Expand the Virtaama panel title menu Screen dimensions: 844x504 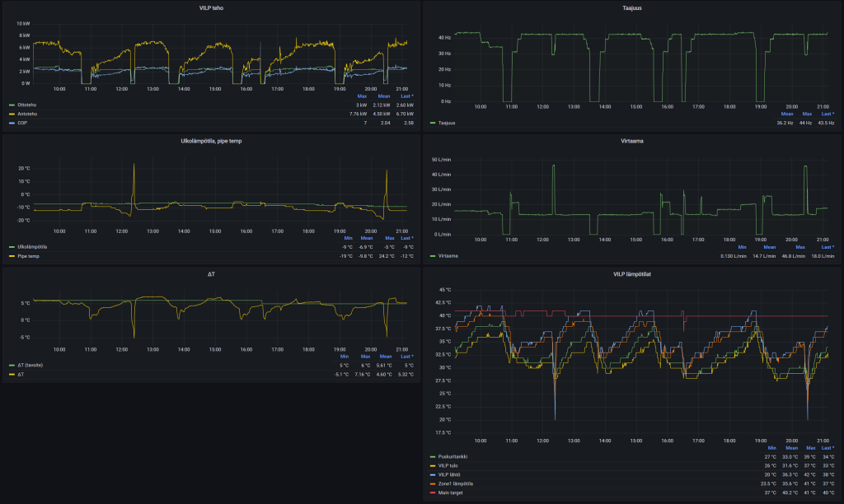click(633, 141)
